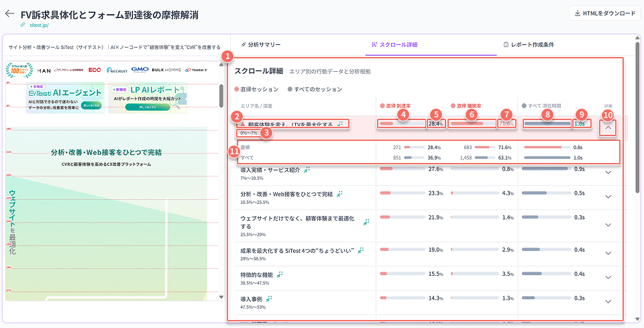Click the エリア名 / 深度 column header

(256, 106)
